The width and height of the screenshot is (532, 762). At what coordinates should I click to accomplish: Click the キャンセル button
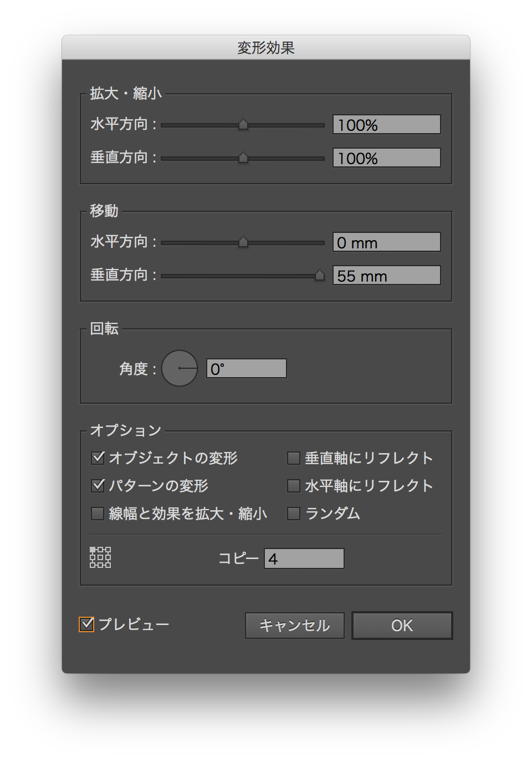[x=295, y=626]
